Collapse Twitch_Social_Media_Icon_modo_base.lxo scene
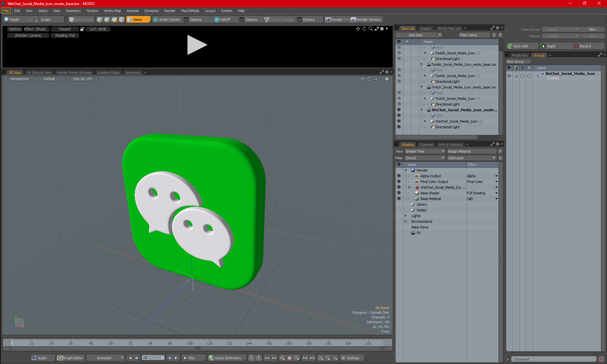The width and height of the screenshot is (607, 364). point(421,87)
